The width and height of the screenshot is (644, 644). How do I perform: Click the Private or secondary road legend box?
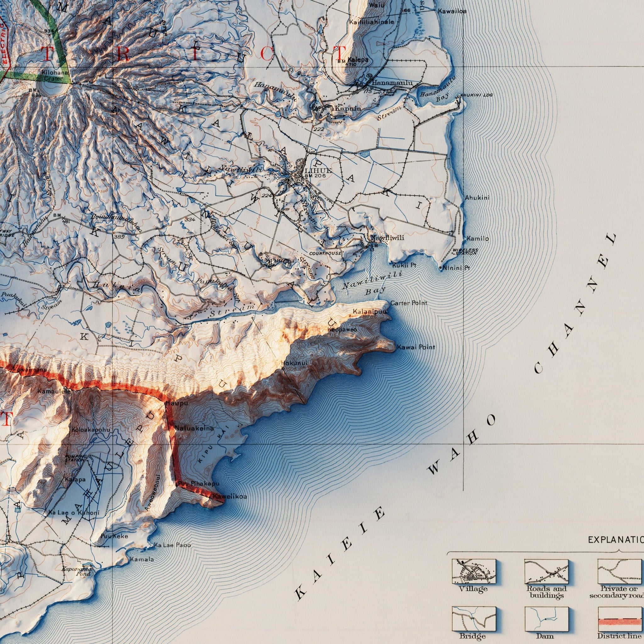click(x=620, y=571)
